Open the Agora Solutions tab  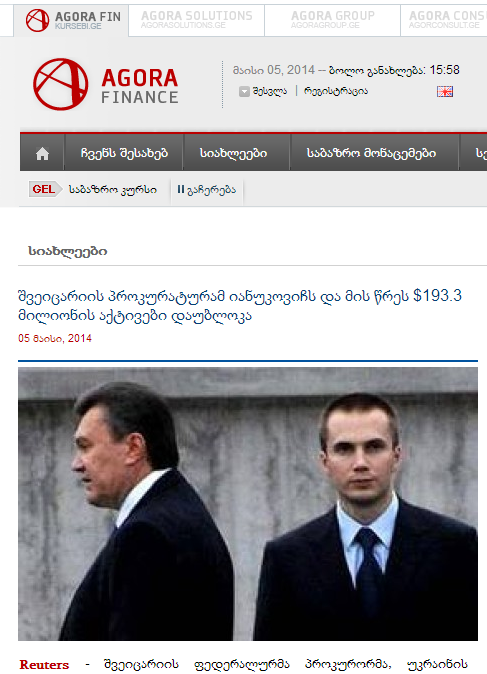pyautogui.click(x=196, y=20)
